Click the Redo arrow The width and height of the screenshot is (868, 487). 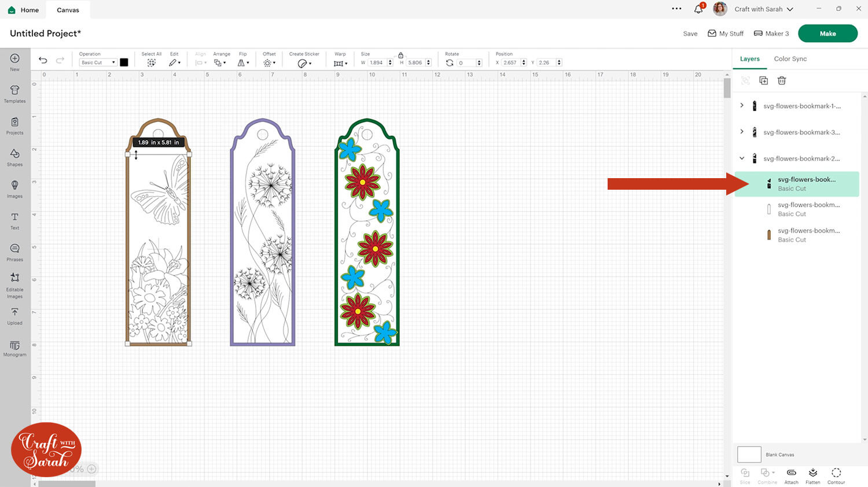click(x=60, y=60)
